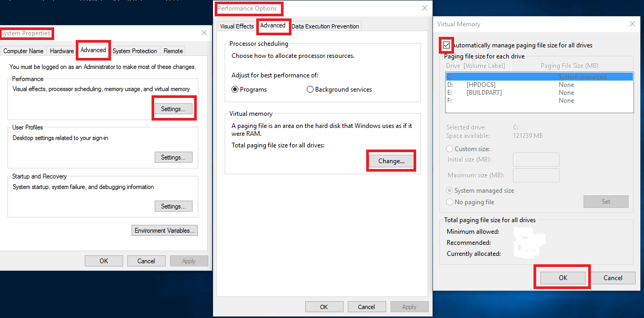The height and width of the screenshot is (318, 644).
Task: Open the Computer Name tab in System Properties
Action: tap(23, 51)
